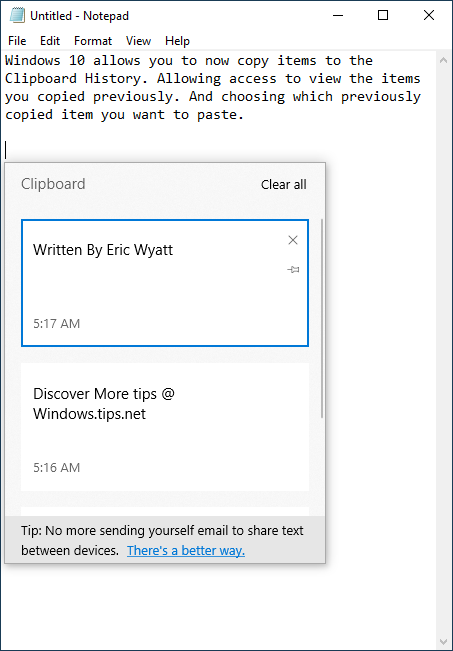Open the View menu
Image resolution: width=453 pixels, height=651 pixels.
138,41
